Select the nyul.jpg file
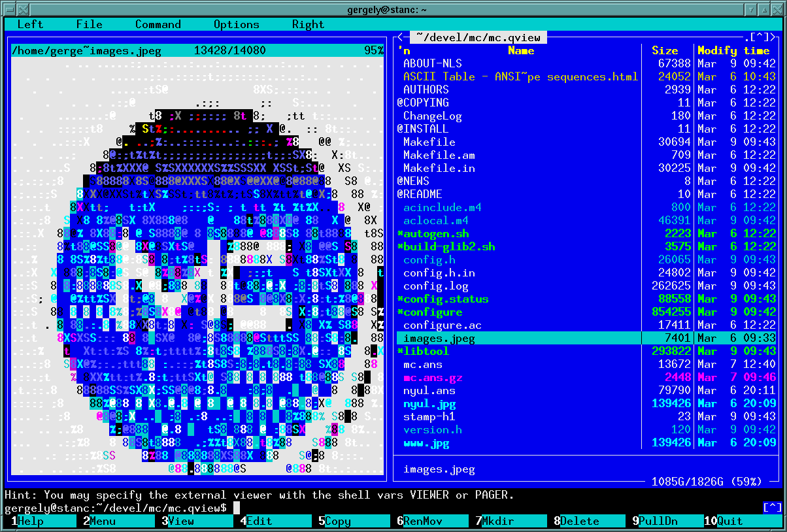Viewport: 787px width, 532px height. tap(429, 403)
